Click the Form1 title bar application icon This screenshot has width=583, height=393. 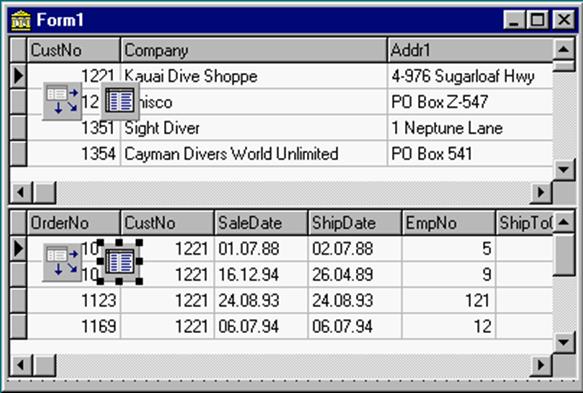click(x=21, y=20)
